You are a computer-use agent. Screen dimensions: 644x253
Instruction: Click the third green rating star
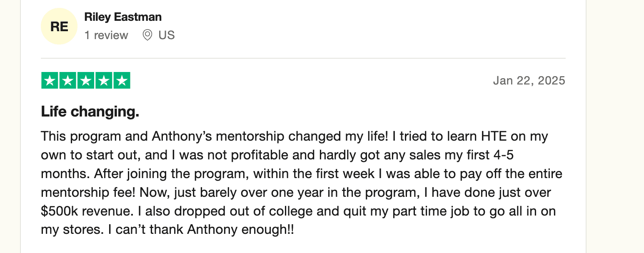pyautogui.click(x=86, y=81)
